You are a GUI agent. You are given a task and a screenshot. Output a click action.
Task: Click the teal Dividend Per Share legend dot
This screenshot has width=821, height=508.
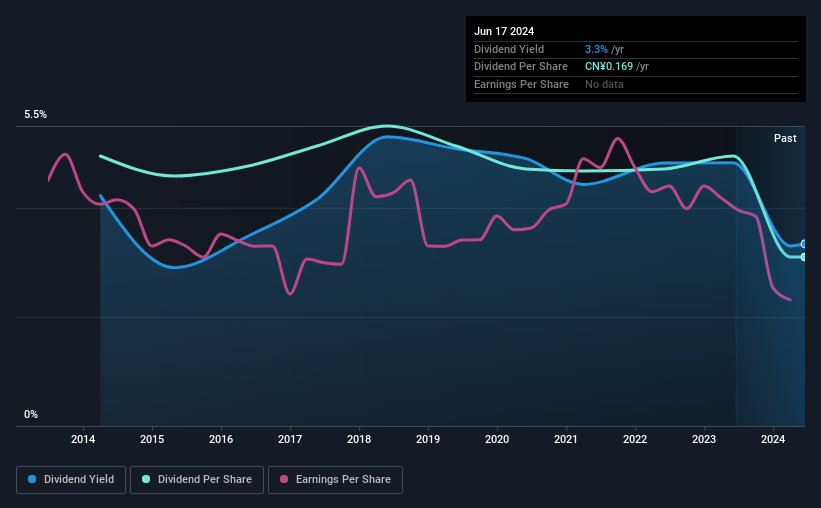point(146,479)
